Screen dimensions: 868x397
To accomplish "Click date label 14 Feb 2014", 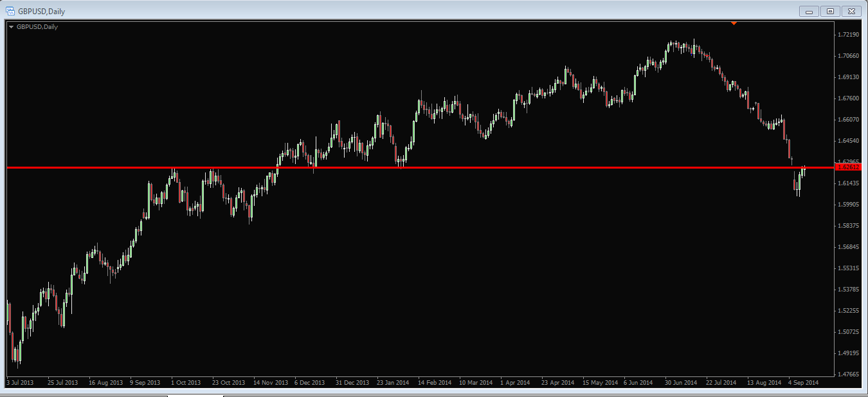I will click(x=435, y=382).
